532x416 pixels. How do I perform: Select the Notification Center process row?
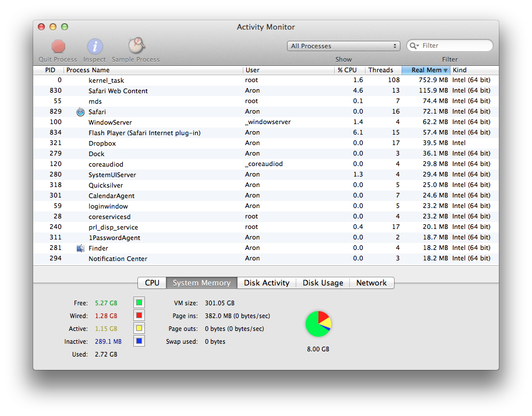click(x=266, y=259)
